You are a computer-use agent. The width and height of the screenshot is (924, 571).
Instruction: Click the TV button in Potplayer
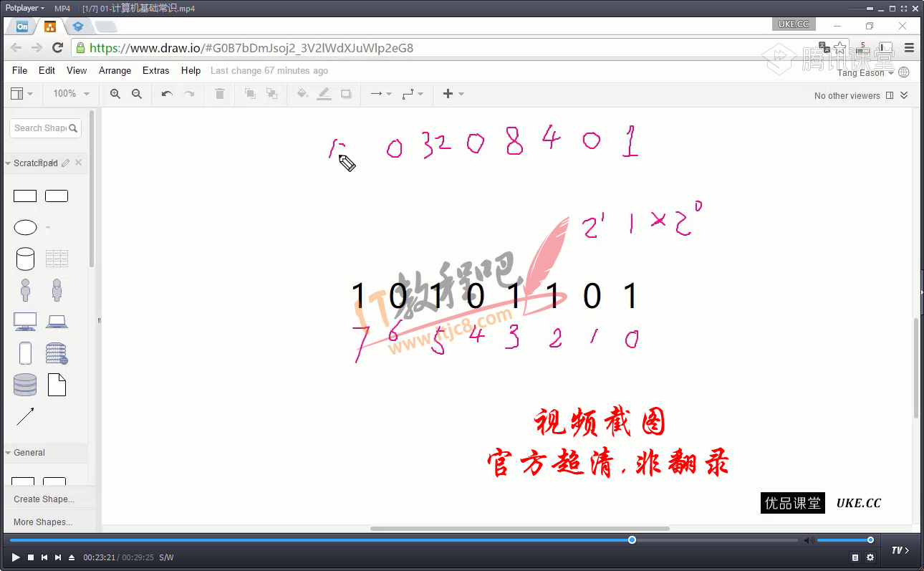coord(900,550)
